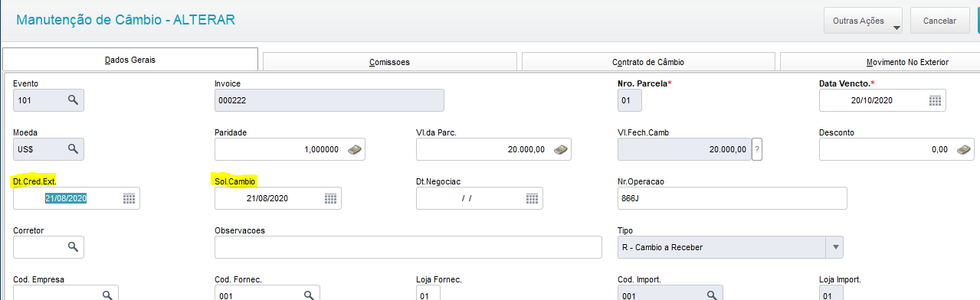Open the Paridade calculator icon
The image size is (980, 300).
[x=355, y=149]
